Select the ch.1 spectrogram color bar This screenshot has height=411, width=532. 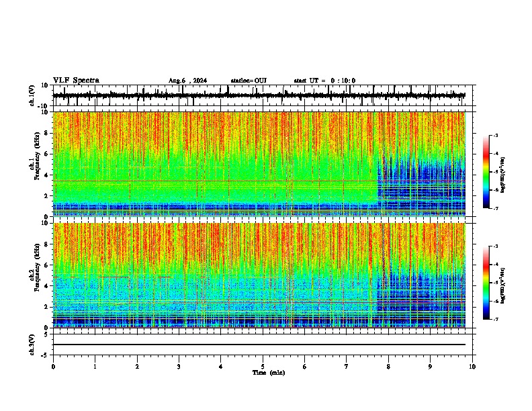486,172
